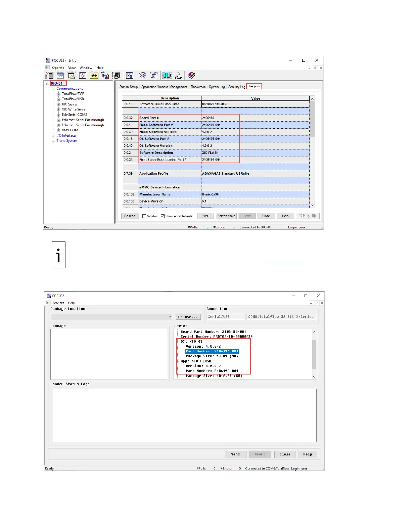The height and width of the screenshot is (532, 411).
Task: Expand the Totalflow/TCP tree node
Action: pyautogui.click(x=59, y=94)
